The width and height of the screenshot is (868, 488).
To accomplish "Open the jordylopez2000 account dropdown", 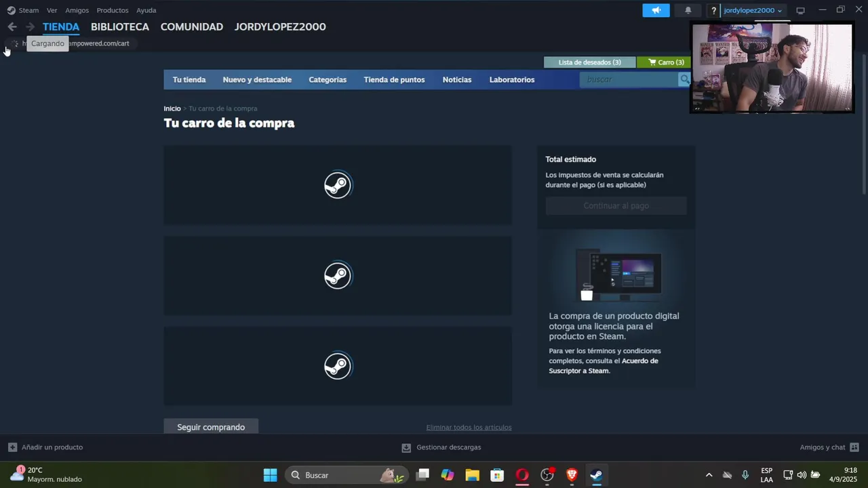I will 753,10.
